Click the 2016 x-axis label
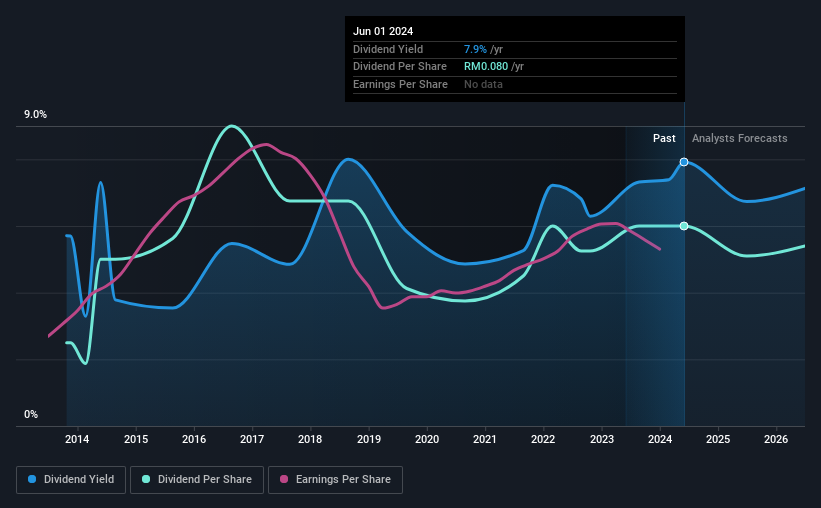Image resolution: width=821 pixels, height=508 pixels. tap(194, 439)
